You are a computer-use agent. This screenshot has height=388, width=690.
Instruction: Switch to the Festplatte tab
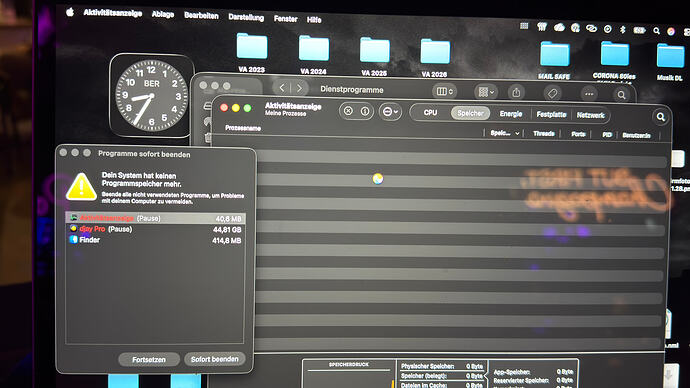tap(551, 114)
